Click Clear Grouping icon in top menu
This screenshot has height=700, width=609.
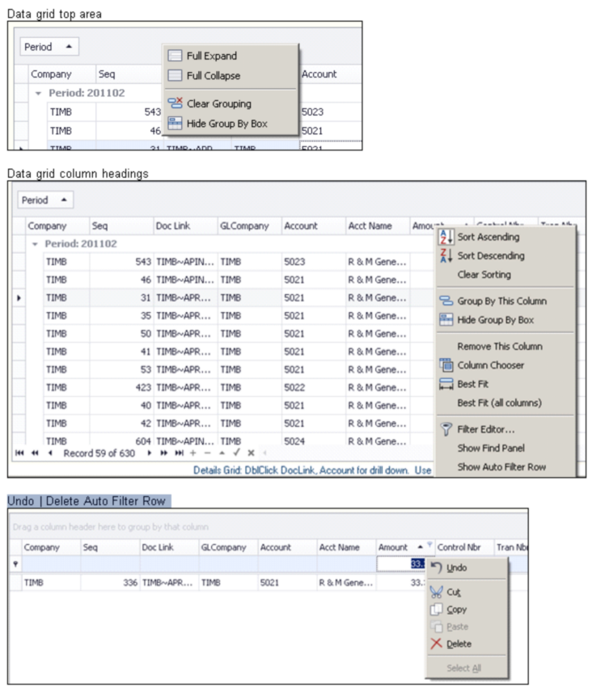(x=175, y=103)
